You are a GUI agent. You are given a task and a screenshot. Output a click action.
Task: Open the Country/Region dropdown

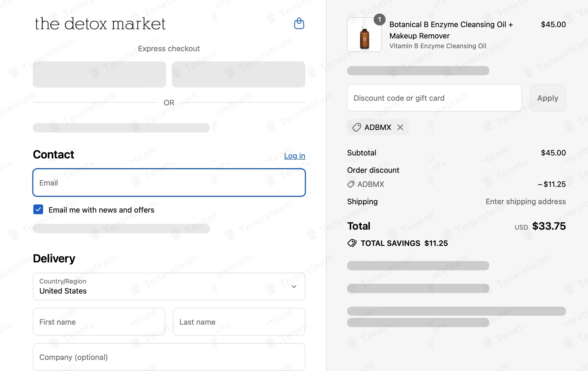point(169,287)
